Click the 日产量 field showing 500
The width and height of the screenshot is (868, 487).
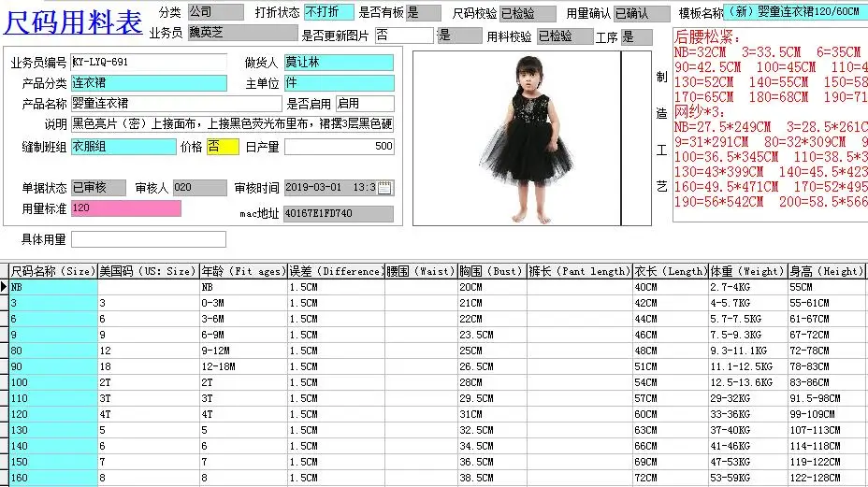pos(340,147)
